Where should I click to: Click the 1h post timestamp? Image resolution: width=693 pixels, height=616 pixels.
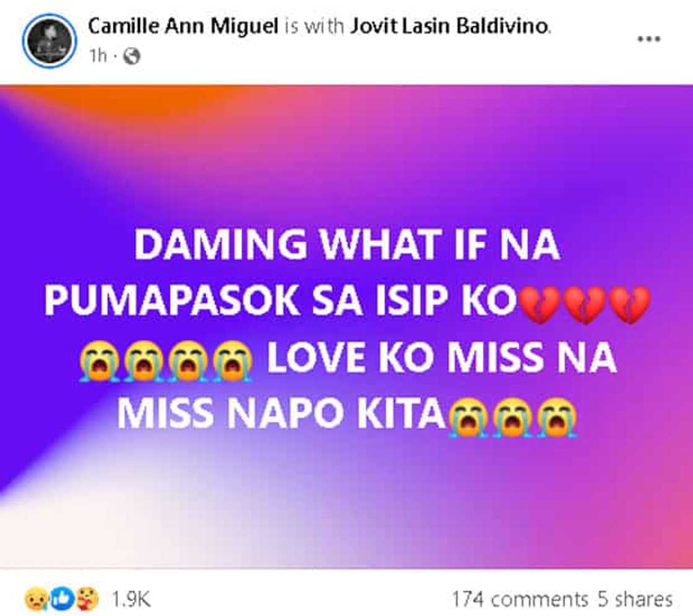pyautogui.click(x=98, y=56)
